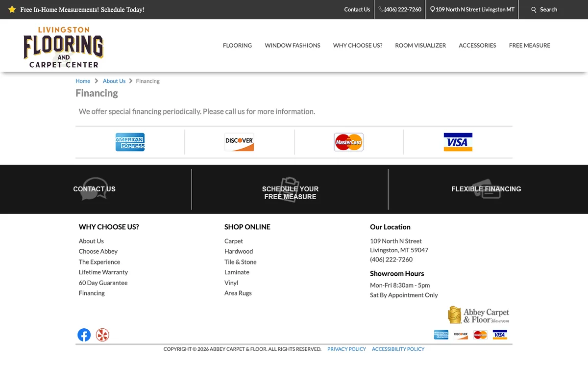
Task: Click the magnifier search icon
Action: [534, 10]
